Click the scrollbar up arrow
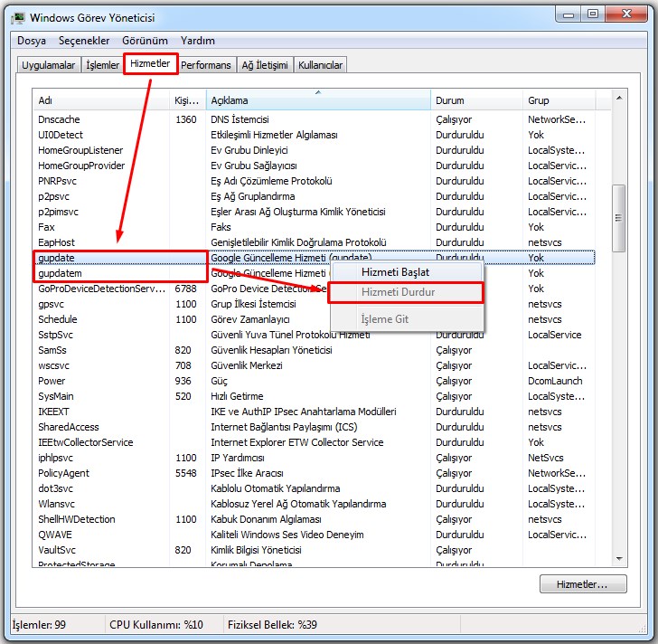The image size is (658, 644). [x=619, y=96]
